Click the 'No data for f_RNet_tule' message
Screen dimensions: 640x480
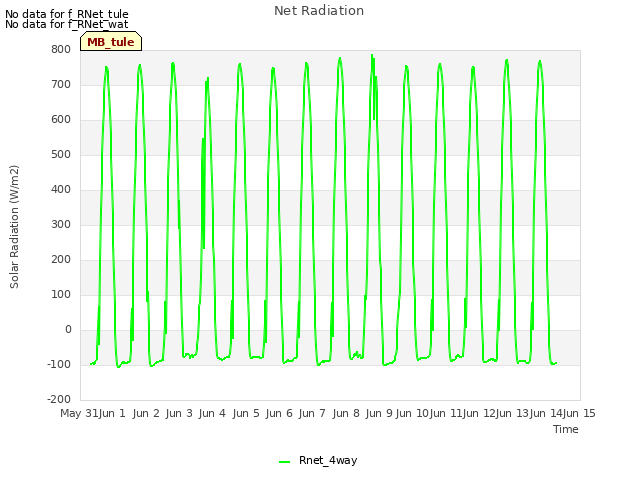click(x=67, y=14)
